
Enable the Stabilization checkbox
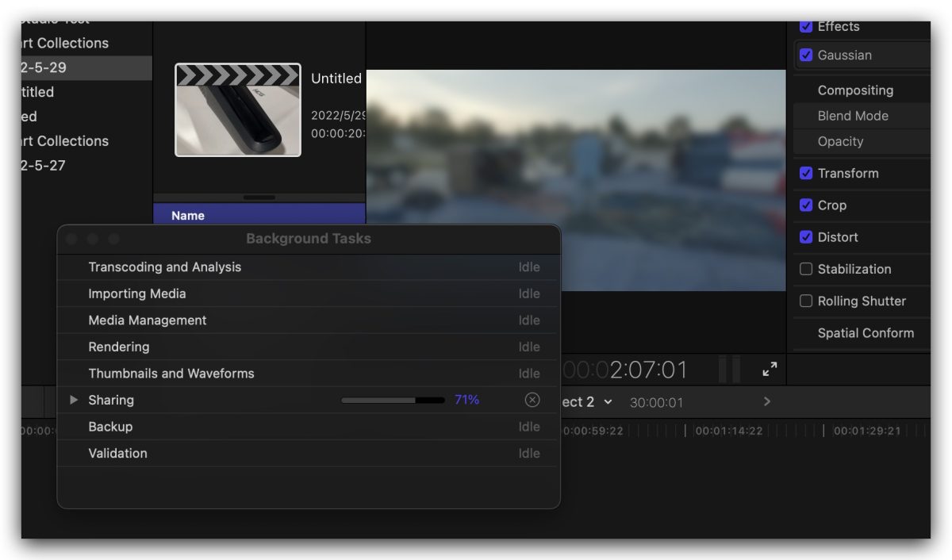click(806, 269)
